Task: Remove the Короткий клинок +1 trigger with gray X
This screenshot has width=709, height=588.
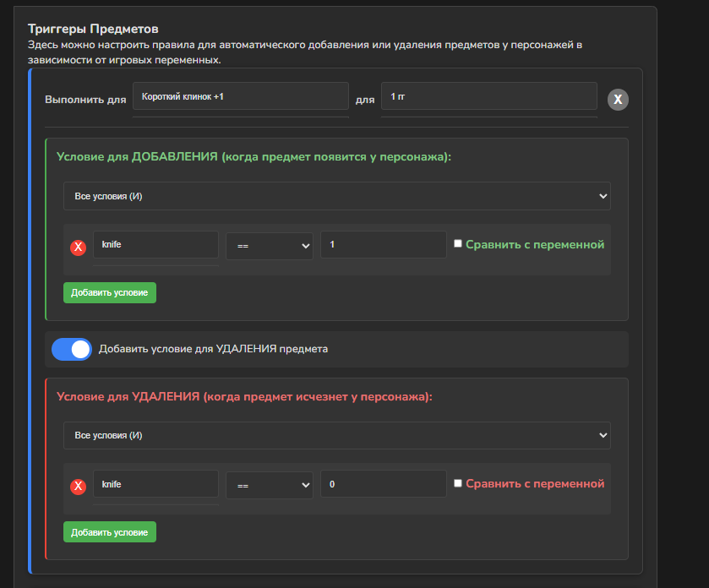Action: tap(618, 100)
